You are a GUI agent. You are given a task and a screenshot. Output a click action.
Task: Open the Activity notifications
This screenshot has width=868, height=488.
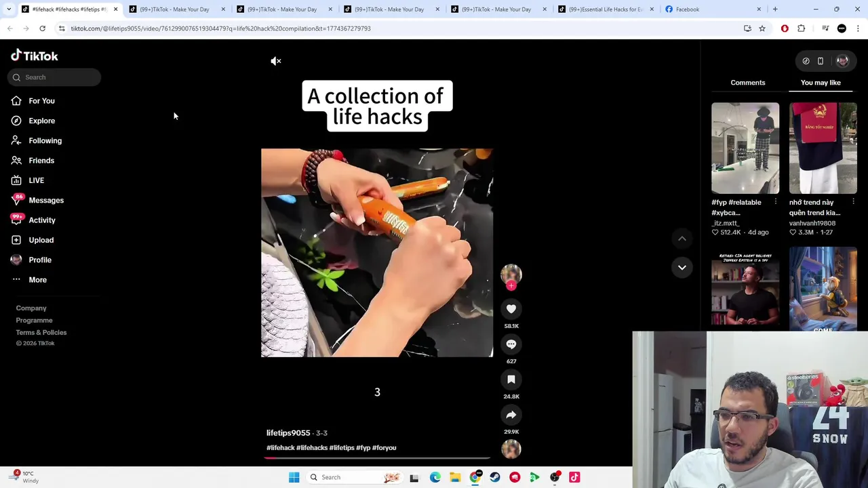coord(42,220)
